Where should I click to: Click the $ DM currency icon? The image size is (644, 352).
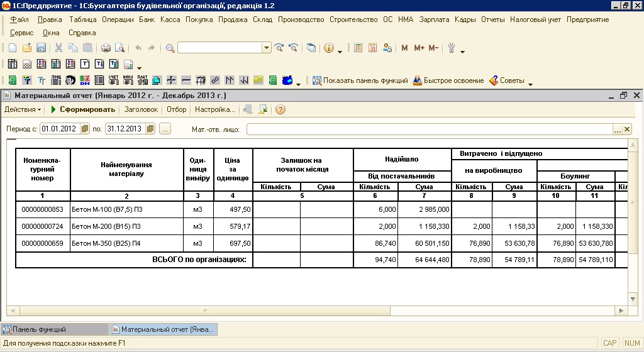tap(85, 80)
